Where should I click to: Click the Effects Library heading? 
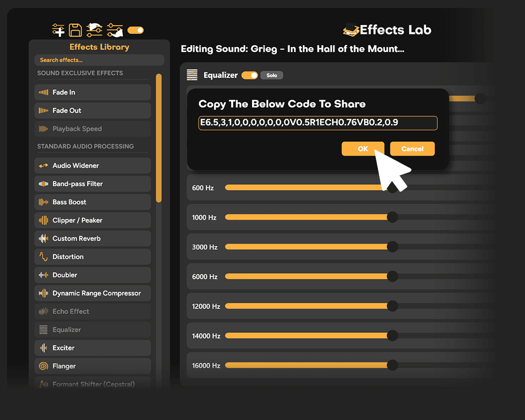[x=99, y=47]
